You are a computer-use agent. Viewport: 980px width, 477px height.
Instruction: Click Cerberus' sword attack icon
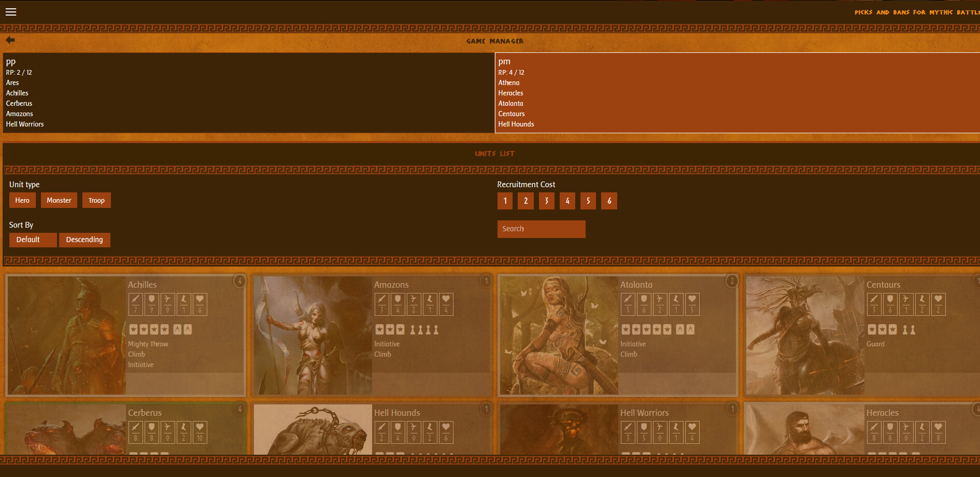pyautogui.click(x=135, y=432)
